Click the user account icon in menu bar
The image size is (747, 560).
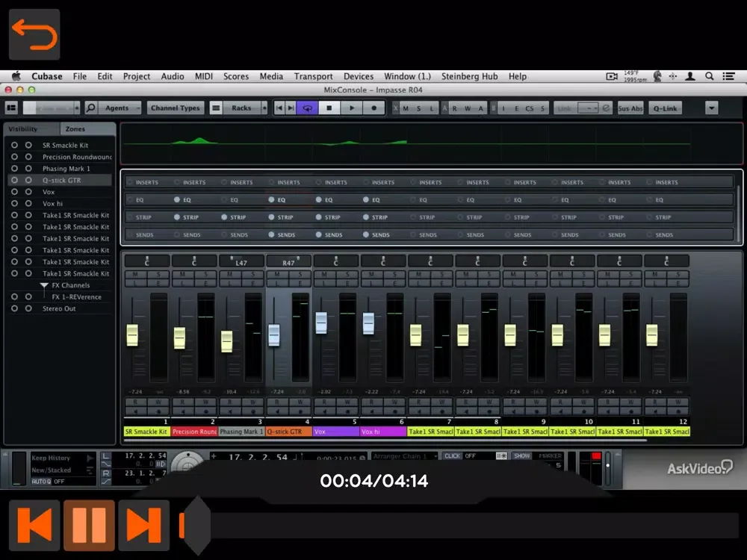coord(689,76)
